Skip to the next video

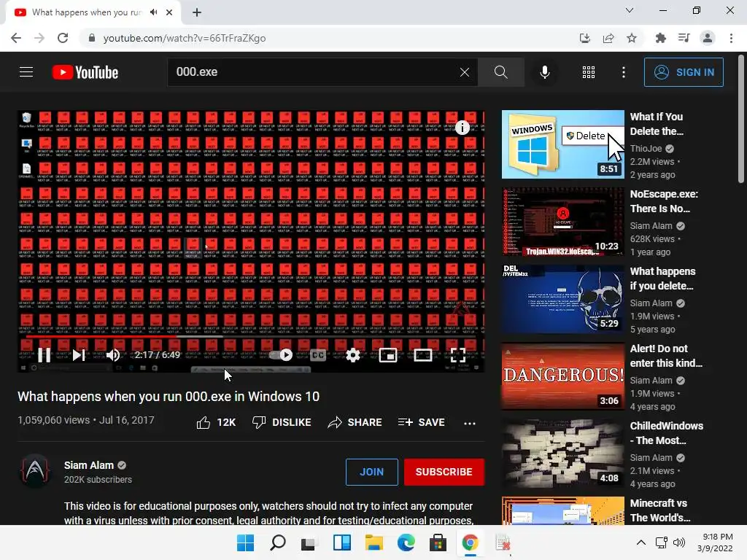(x=79, y=355)
